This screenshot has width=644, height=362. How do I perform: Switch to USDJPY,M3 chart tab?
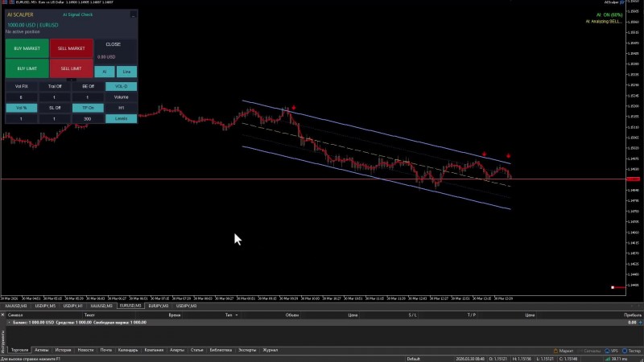click(x=187, y=306)
